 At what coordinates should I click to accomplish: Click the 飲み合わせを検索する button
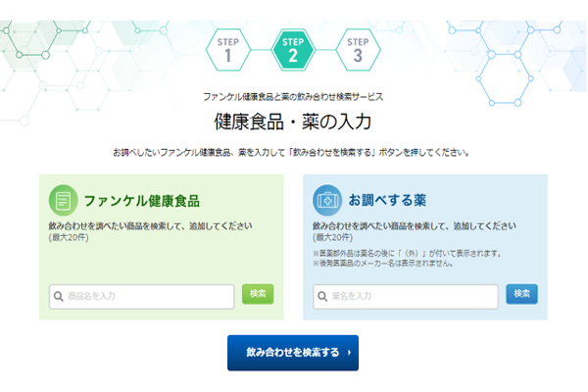point(292,352)
